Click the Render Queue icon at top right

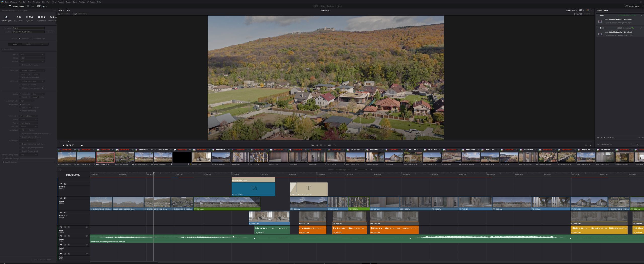pos(626,6)
